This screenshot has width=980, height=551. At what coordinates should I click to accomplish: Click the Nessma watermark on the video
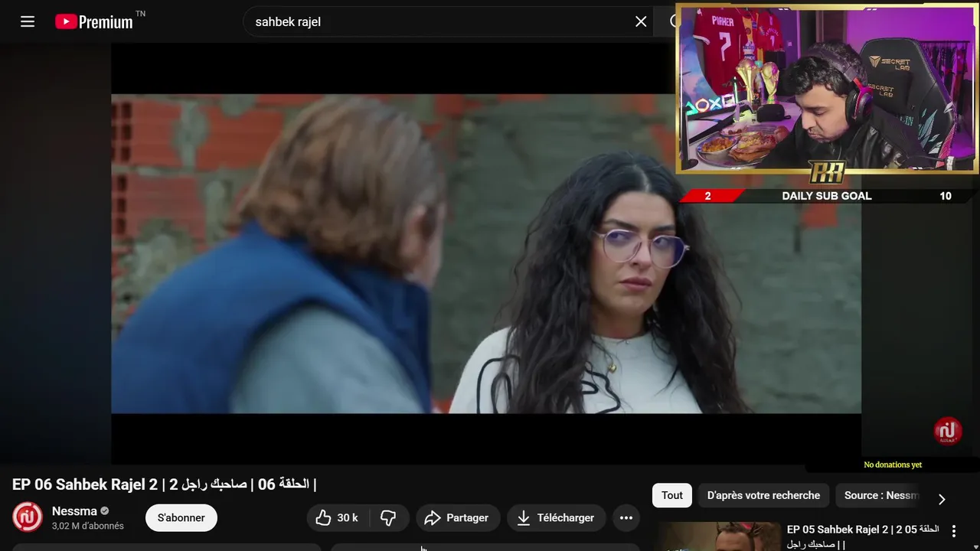coord(948,431)
